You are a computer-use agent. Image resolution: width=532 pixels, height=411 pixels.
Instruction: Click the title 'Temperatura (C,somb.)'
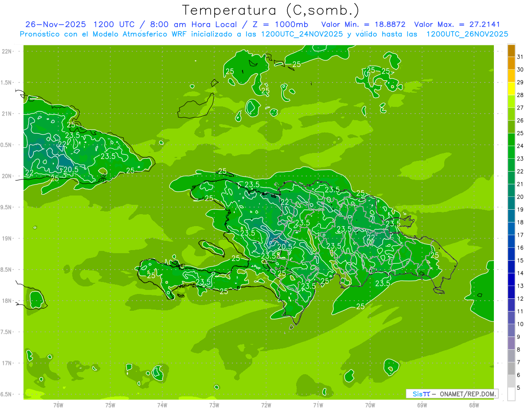[270, 10]
